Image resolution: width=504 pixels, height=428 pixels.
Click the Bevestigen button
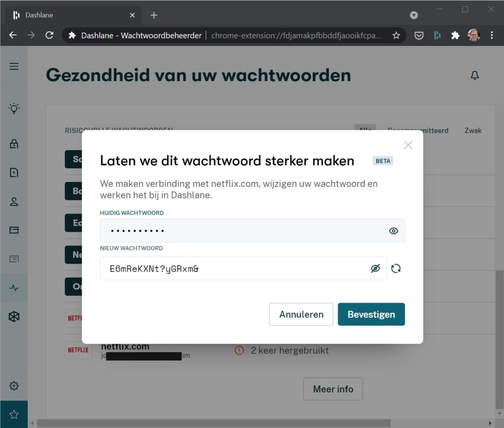pos(371,314)
